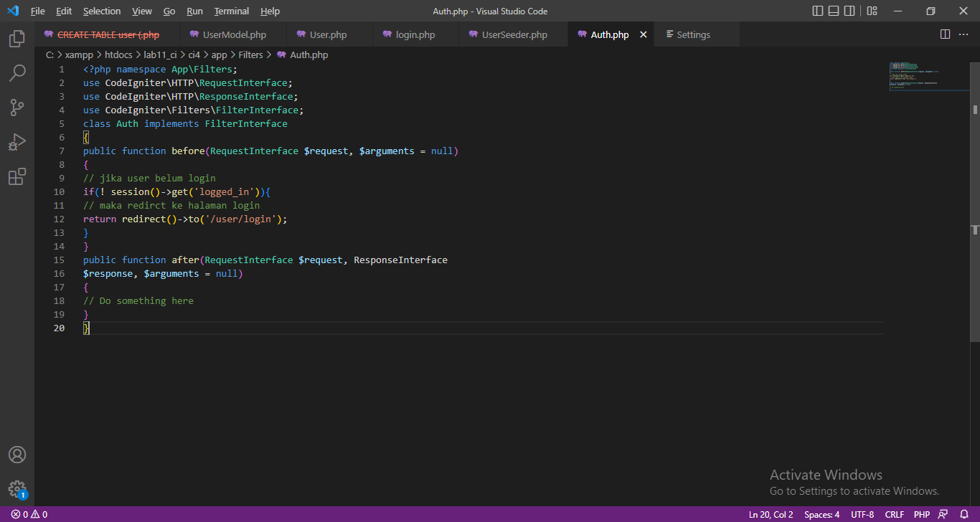Switch to the UserModel.php tab

pos(233,34)
